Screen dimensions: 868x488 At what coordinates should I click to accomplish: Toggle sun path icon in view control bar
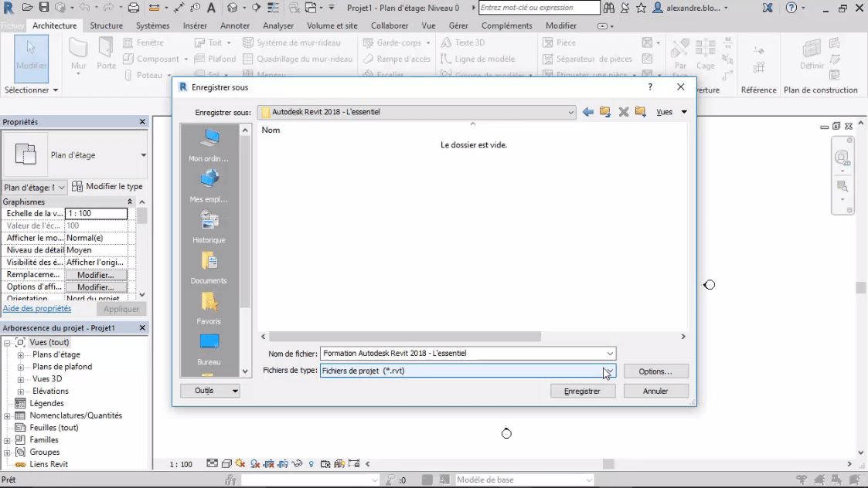point(240,463)
